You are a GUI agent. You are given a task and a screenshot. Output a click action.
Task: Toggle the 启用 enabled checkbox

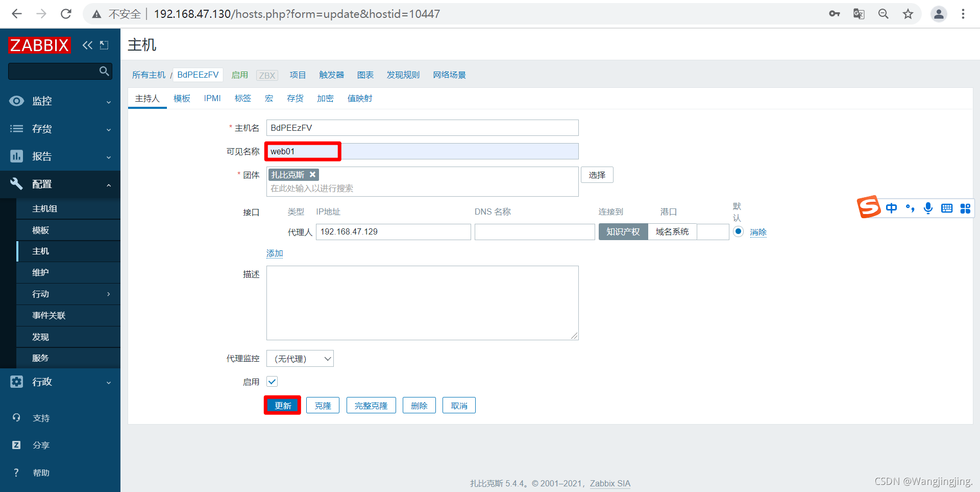click(x=272, y=382)
